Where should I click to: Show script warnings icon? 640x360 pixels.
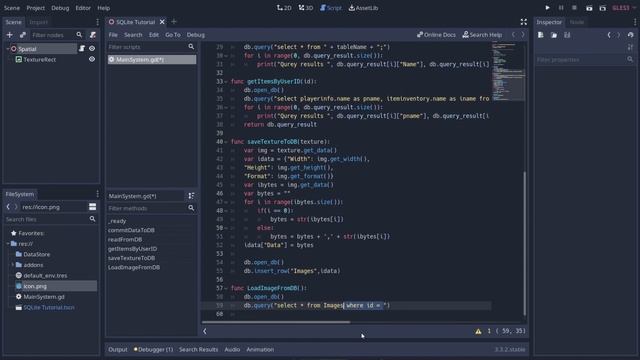(478, 331)
